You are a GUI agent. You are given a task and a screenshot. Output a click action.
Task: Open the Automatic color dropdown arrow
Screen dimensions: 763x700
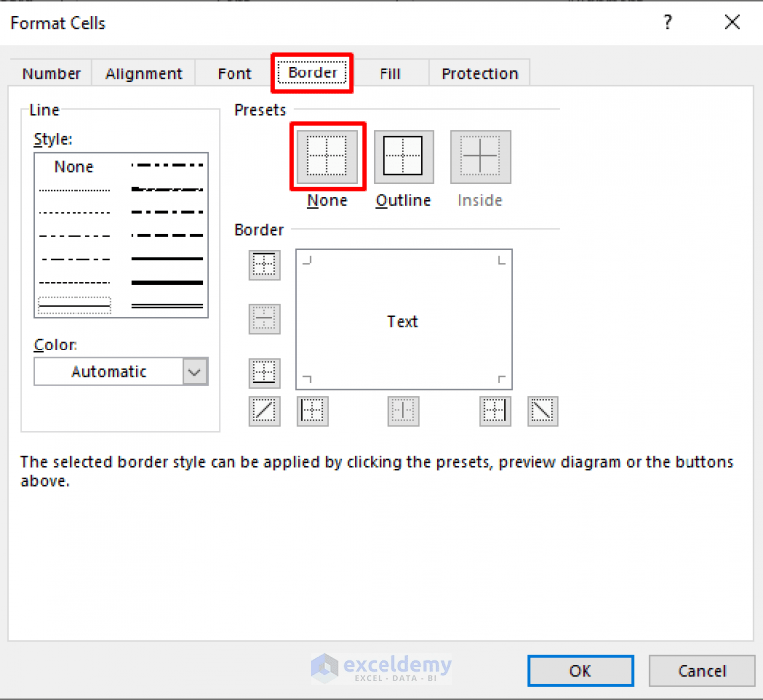pos(195,372)
